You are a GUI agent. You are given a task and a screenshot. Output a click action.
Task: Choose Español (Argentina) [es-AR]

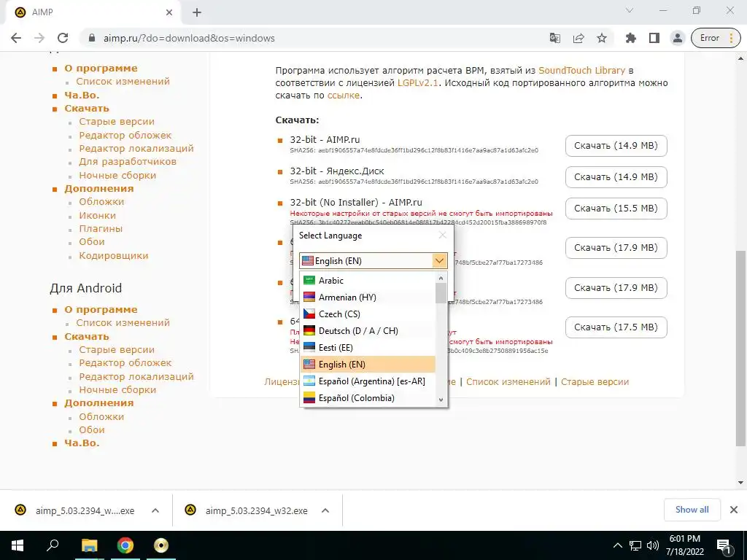point(368,381)
